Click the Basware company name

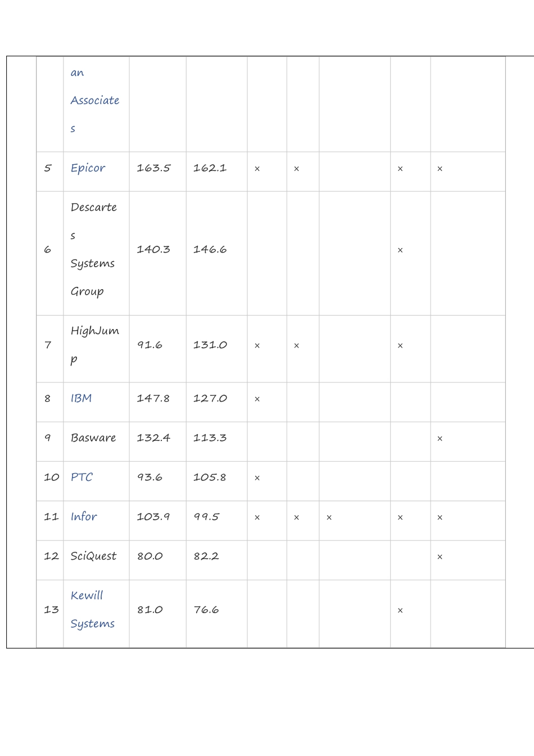tap(93, 438)
